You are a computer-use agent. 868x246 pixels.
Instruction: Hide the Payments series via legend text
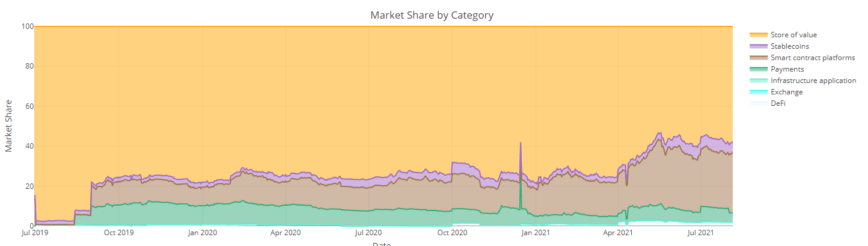point(787,69)
